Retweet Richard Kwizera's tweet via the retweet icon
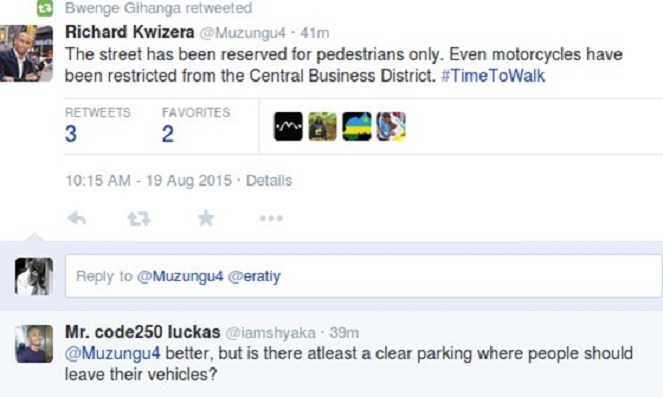The width and height of the screenshot is (663, 397). coord(139,219)
